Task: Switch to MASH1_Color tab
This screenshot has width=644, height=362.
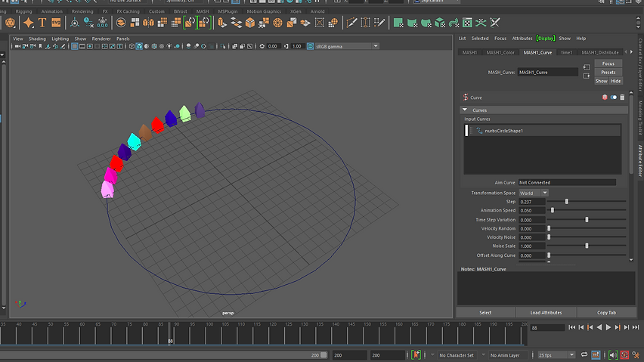Action: [500, 53]
